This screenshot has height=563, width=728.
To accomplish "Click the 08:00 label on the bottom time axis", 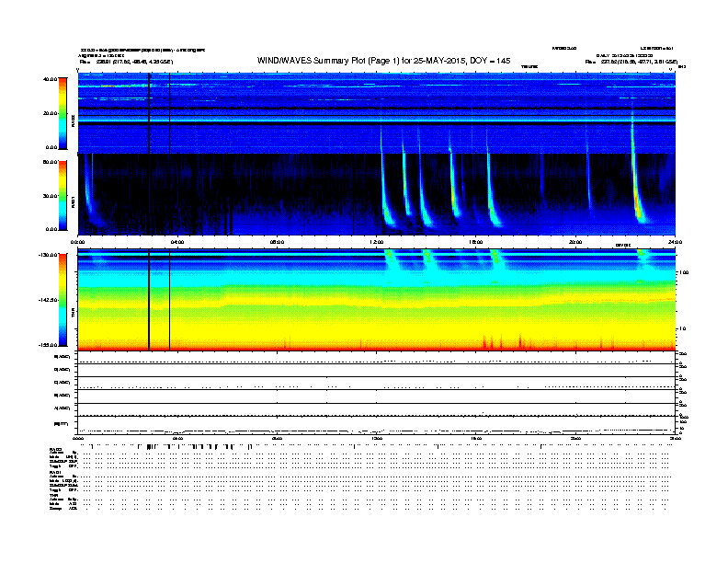I will click(278, 438).
